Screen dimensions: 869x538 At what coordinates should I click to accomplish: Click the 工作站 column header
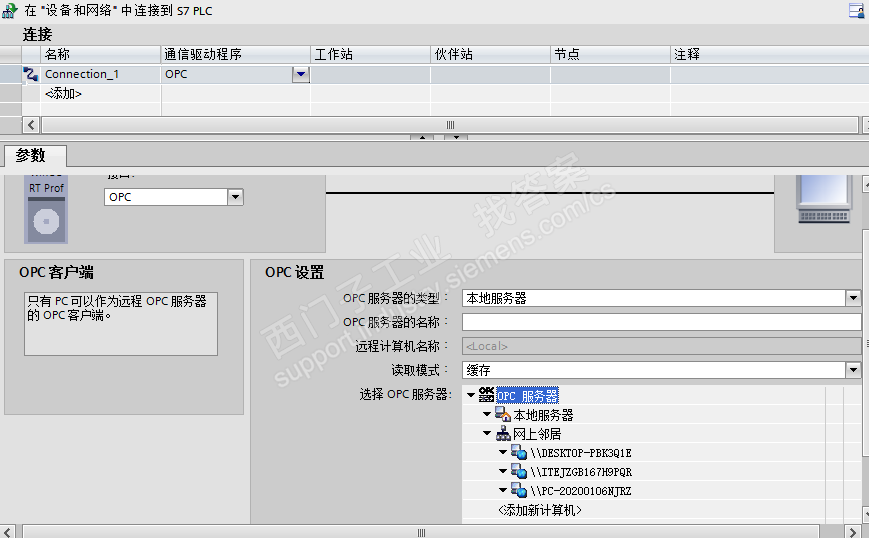pyautogui.click(x=370, y=54)
